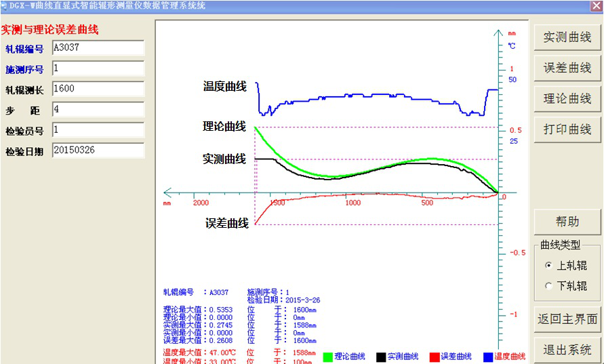Select the 上轧辊 radio option

548,266
